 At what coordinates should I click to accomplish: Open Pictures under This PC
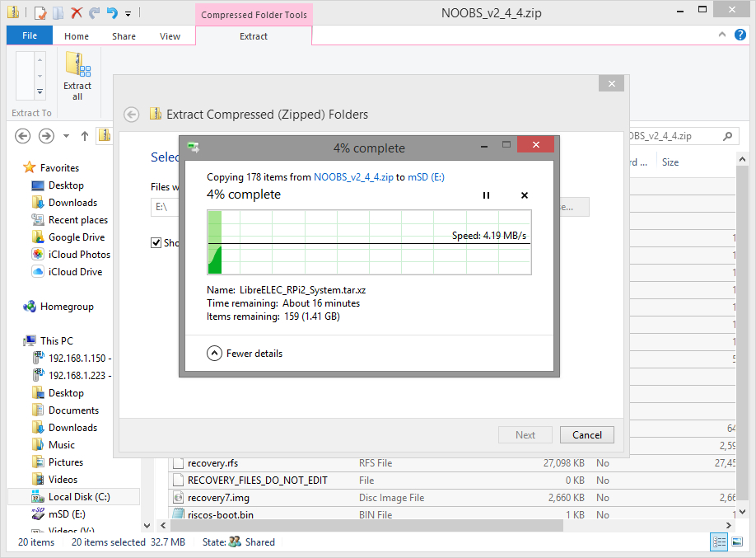tap(66, 462)
